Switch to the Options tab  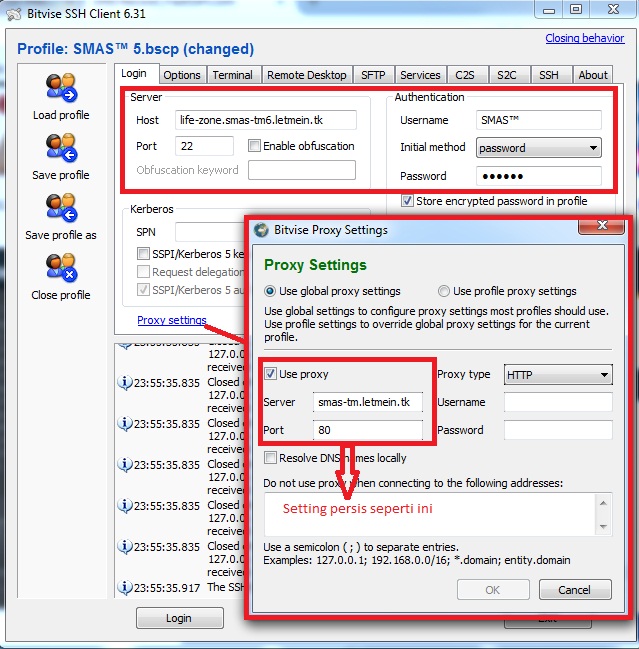click(182, 75)
